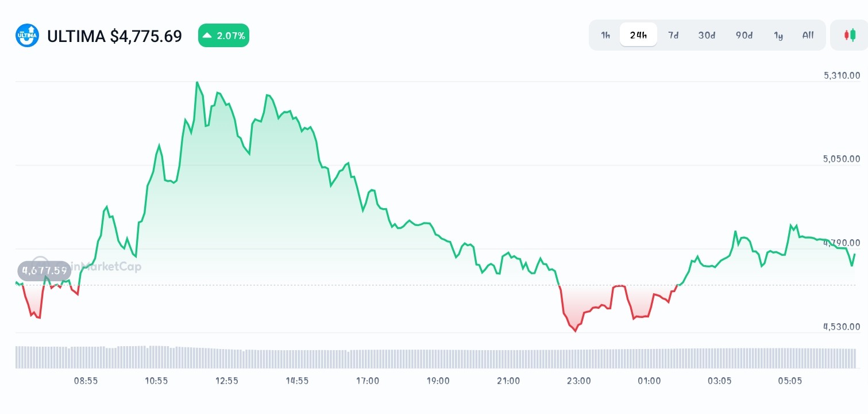This screenshot has width=868, height=414.
Task: Select the 1h timeframe
Action: [x=605, y=35]
